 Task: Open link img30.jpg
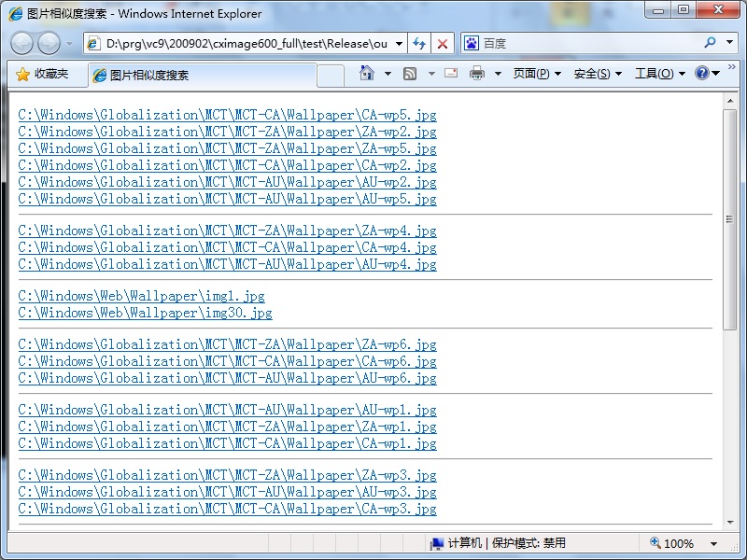click(x=146, y=313)
